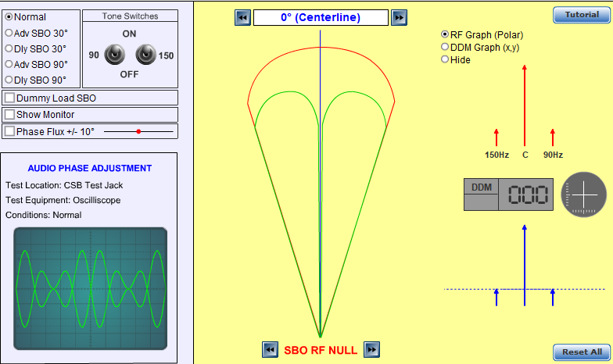Click the crosshair course deviation indicator
The height and width of the screenshot is (364, 613).
(x=583, y=194)
